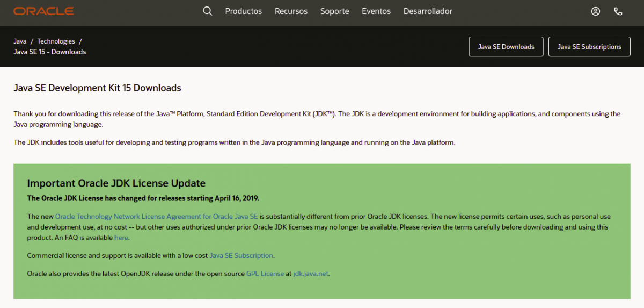
Task: Open the Productos menu
Action: (x=243, y=11)
